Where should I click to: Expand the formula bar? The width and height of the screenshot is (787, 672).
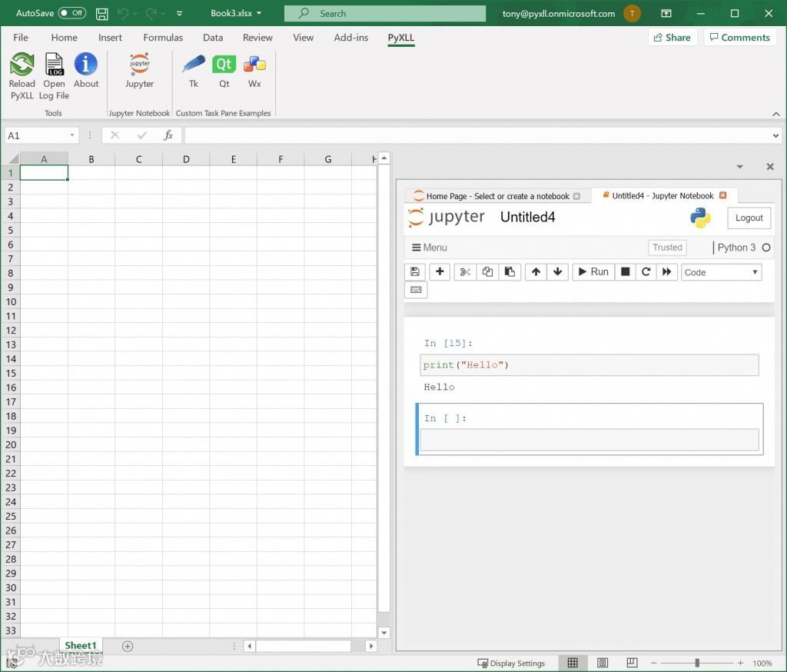point(776,135)
